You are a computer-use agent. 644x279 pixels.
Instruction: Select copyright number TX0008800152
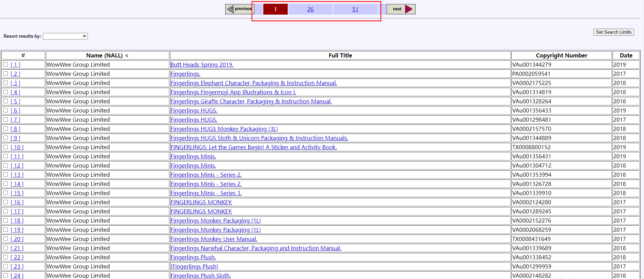coord(531,147)
